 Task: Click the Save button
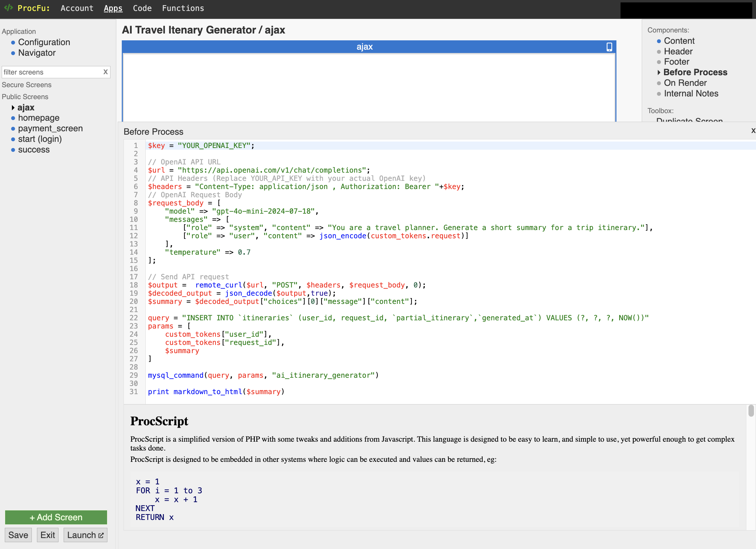(x=18, y=535)
